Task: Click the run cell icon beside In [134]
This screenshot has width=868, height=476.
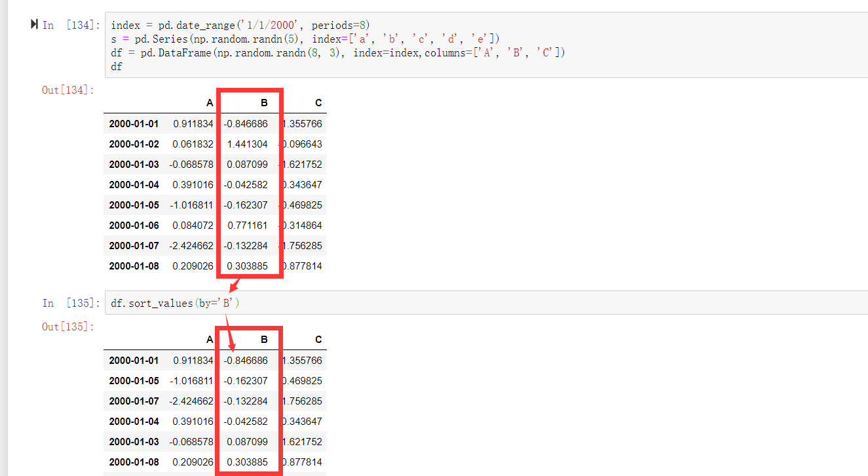Action: point(34,24)
